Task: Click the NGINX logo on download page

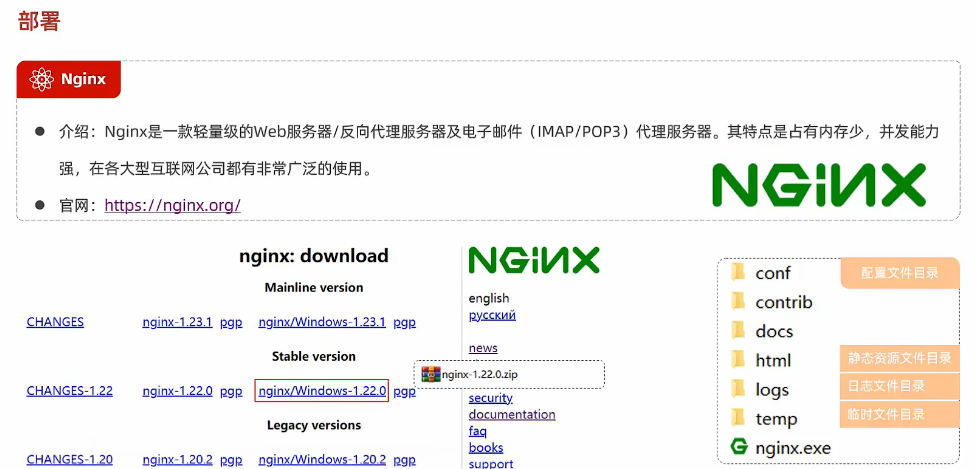Action: [x=534, y=260]
